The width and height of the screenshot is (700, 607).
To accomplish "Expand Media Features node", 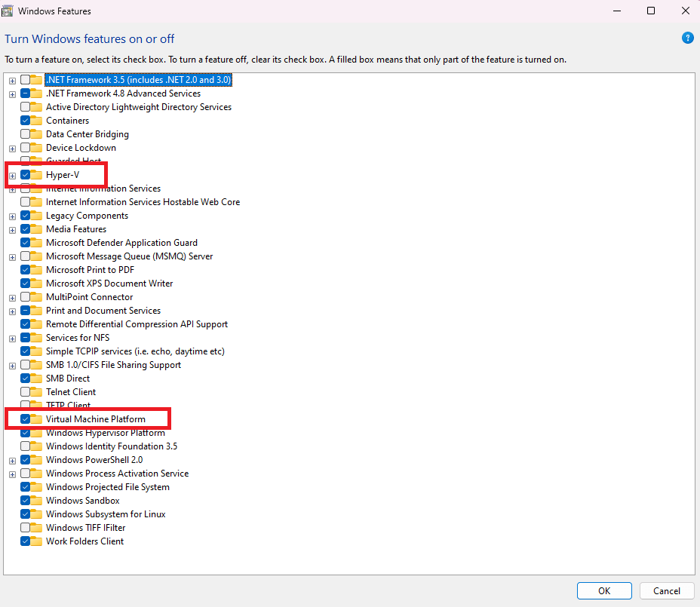I will pyautogui.click(x=13, y=230).
